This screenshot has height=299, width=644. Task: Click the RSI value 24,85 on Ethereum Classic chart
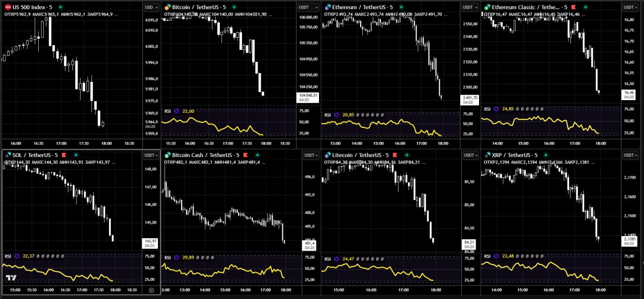point(508,109)
